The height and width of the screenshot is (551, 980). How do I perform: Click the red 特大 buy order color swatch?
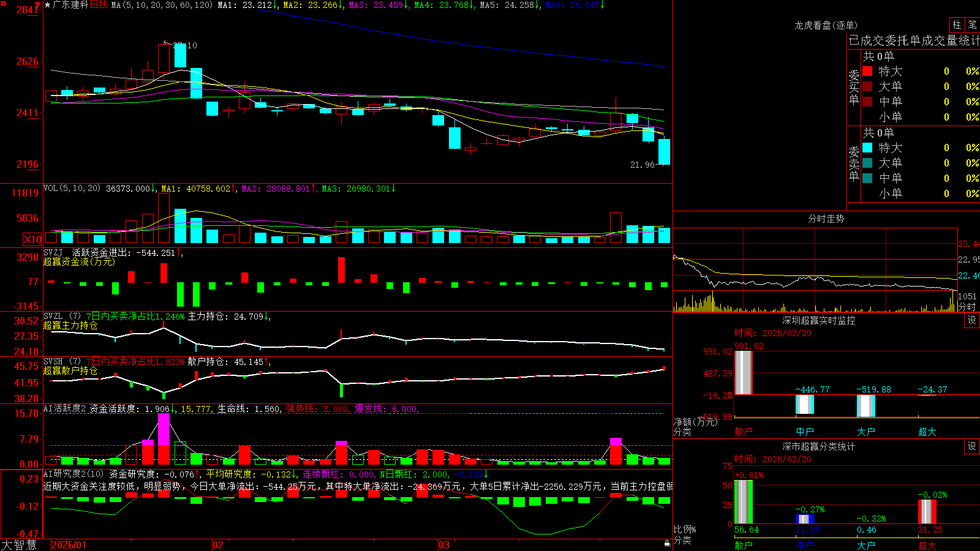point(867,71)
